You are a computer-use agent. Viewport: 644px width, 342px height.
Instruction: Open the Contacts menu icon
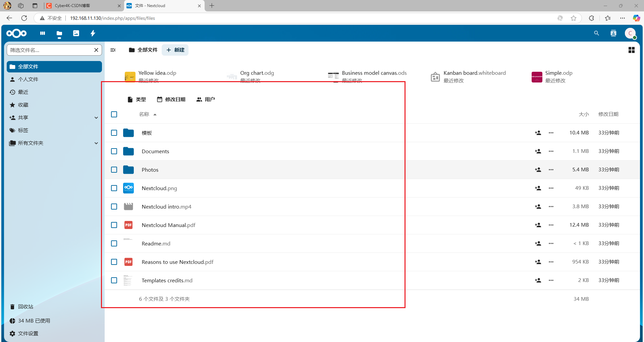(x=613, y=33)
